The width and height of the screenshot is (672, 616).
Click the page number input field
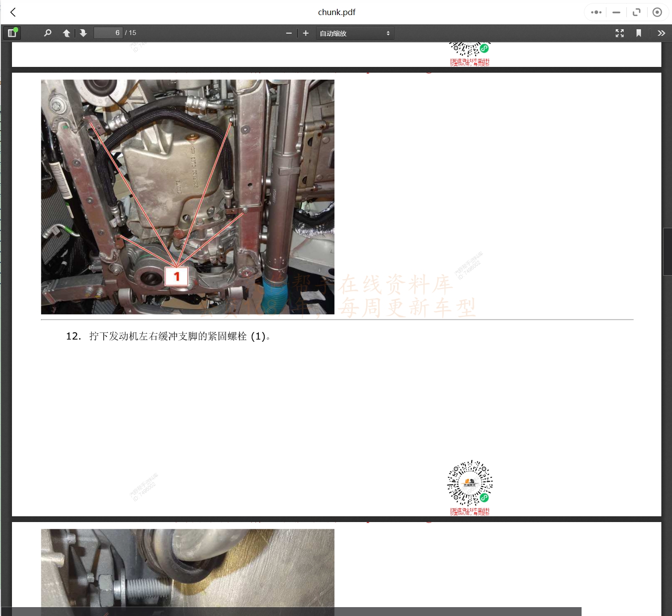(x=108, y=33)
